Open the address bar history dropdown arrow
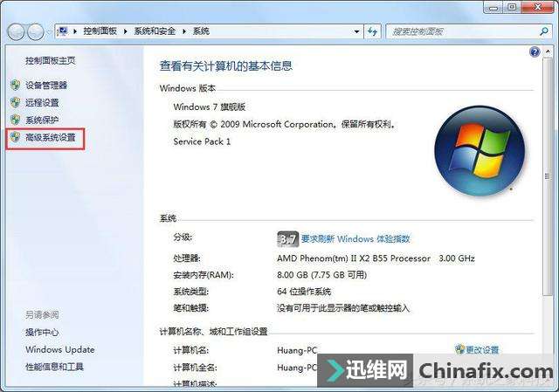Image resolution: width=559 pixels, height=392 pixels. (x=356, y=31)
